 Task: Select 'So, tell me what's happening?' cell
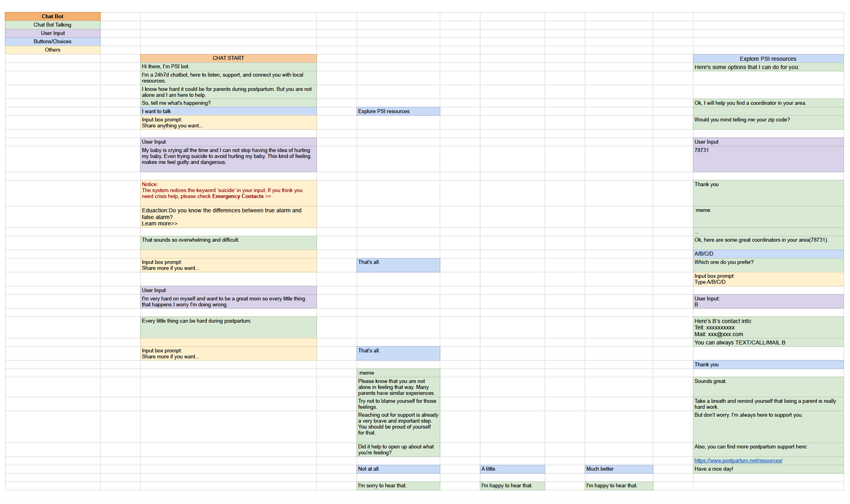[229, 103]
